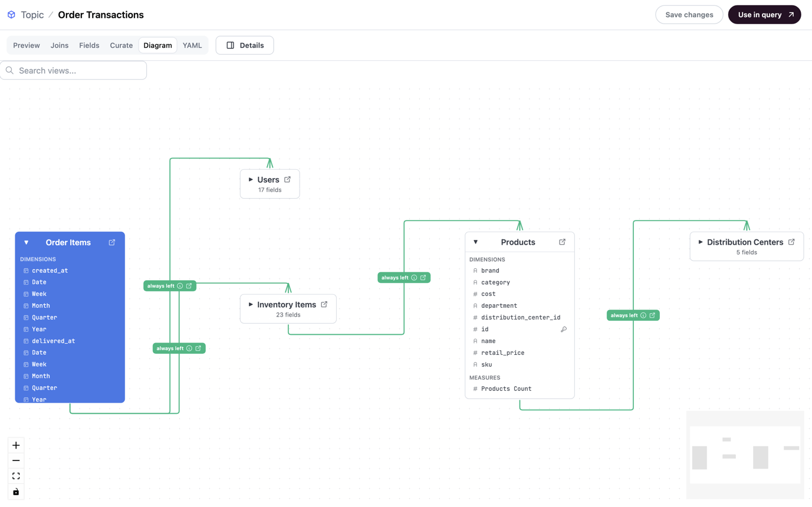The width and height of the screenshot is (812, 507).
Task: Toggle the diagram interactivity lock
Action: (16, 492)
